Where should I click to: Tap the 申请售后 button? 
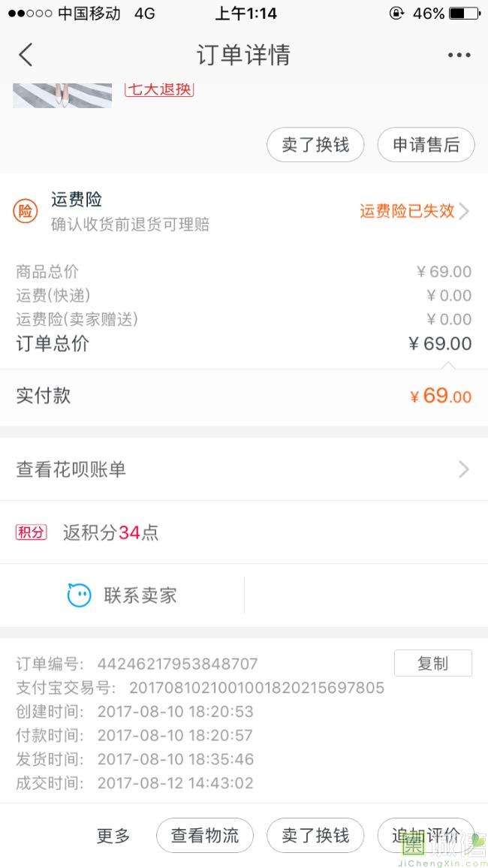426,145
